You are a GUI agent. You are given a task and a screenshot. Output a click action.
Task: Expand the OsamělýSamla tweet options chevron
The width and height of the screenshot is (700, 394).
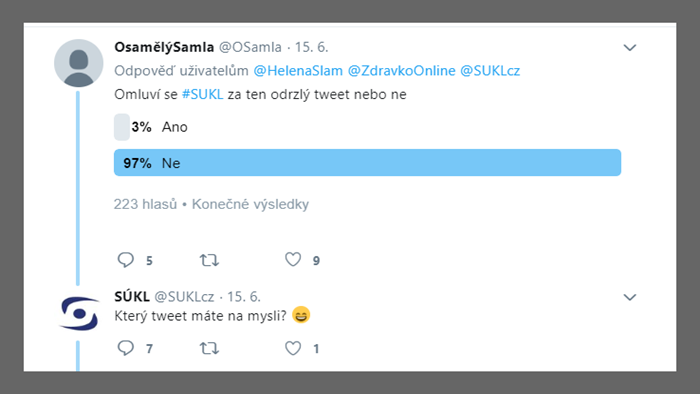(x=629, y=47)
